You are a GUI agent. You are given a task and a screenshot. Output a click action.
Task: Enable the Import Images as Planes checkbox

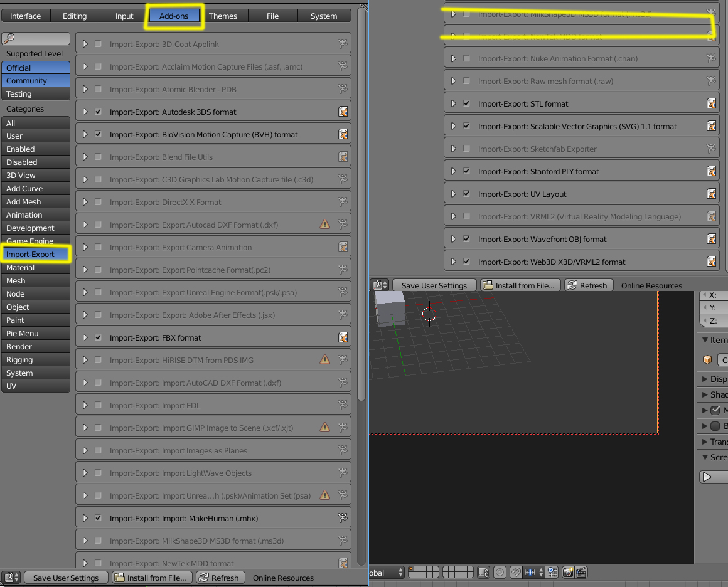(x=98, y=450)
